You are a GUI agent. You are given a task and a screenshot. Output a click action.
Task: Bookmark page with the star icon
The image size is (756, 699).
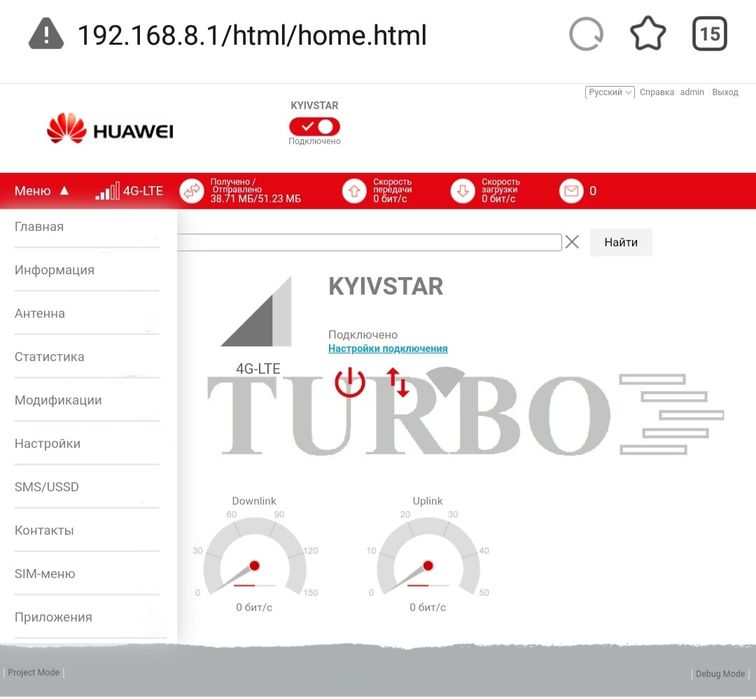648,34
